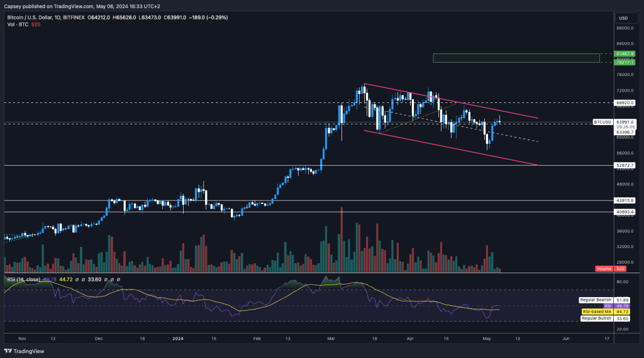Click the green target zone rectangle
This screenshot has height=358, width=644.
pos(516,58)
